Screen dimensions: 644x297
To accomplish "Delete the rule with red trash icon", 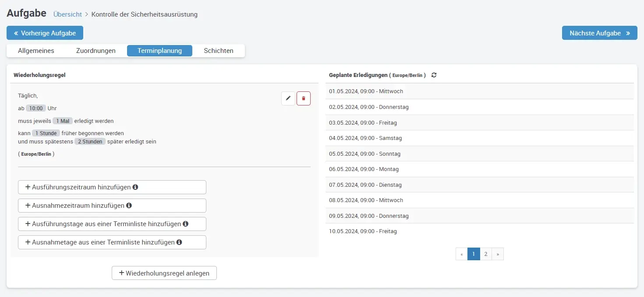I will pyautogui.click(x=304, y=98).
